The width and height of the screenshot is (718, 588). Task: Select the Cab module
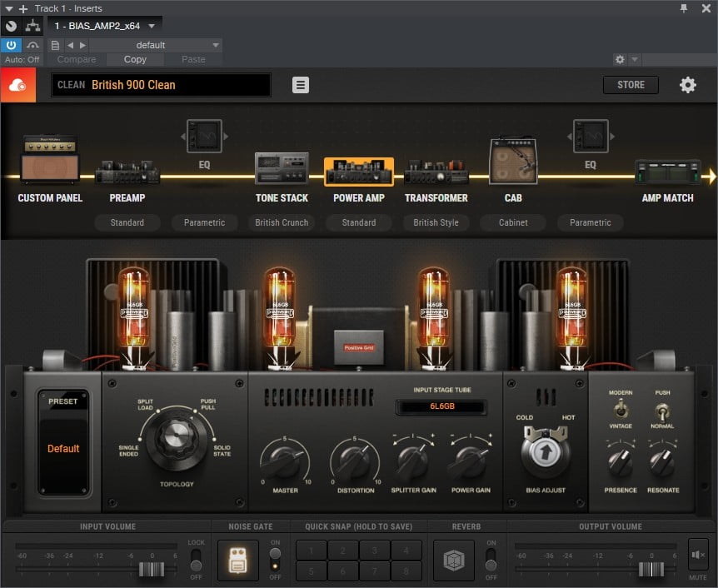513,161
